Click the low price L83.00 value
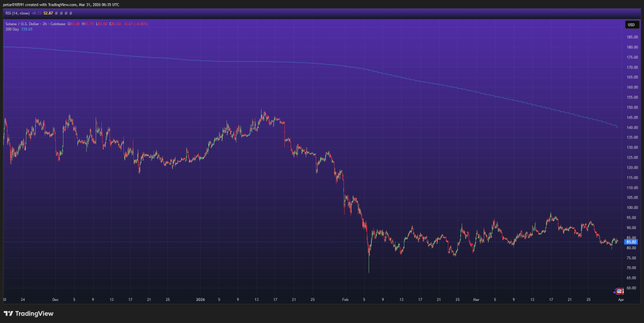The height and width of the screenshot is (323, 644). [x=101, y=24]
